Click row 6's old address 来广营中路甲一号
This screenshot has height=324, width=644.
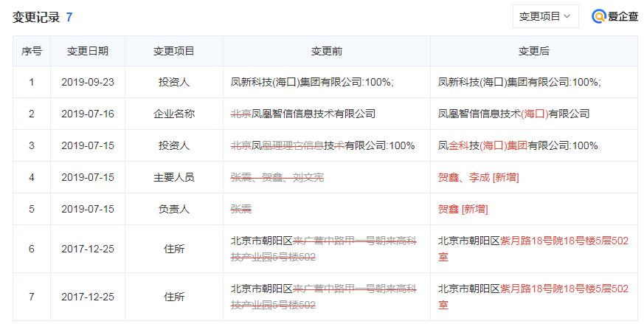[x=324, y=249]
